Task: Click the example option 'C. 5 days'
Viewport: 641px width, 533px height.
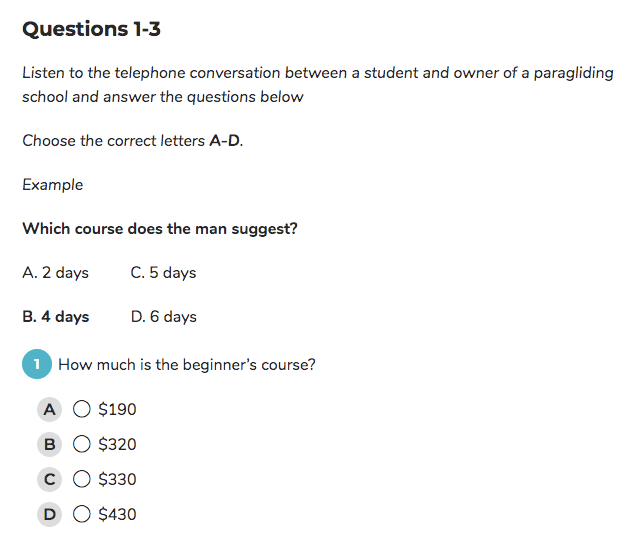Action: click(x=164, y=273)
